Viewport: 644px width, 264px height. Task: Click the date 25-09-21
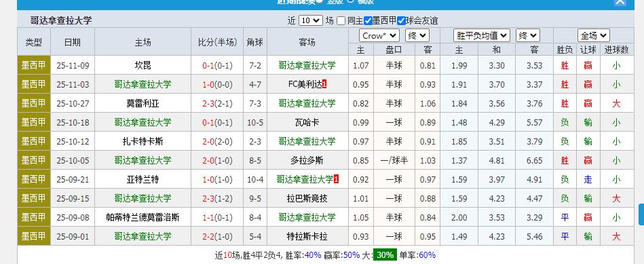click(x=73, y=179)
